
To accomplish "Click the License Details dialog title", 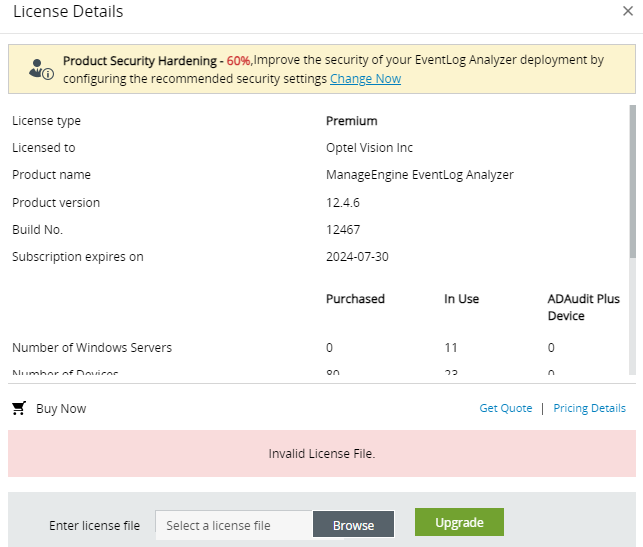I will tap(68, 11).
